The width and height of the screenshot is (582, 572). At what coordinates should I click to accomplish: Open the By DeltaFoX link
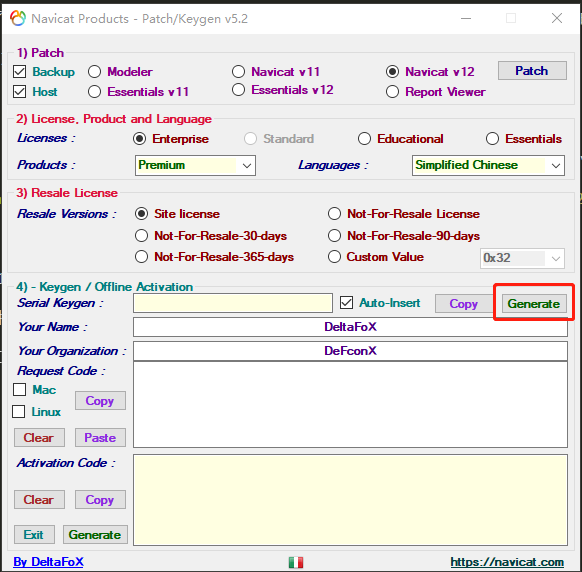click(x=49, y=562)
